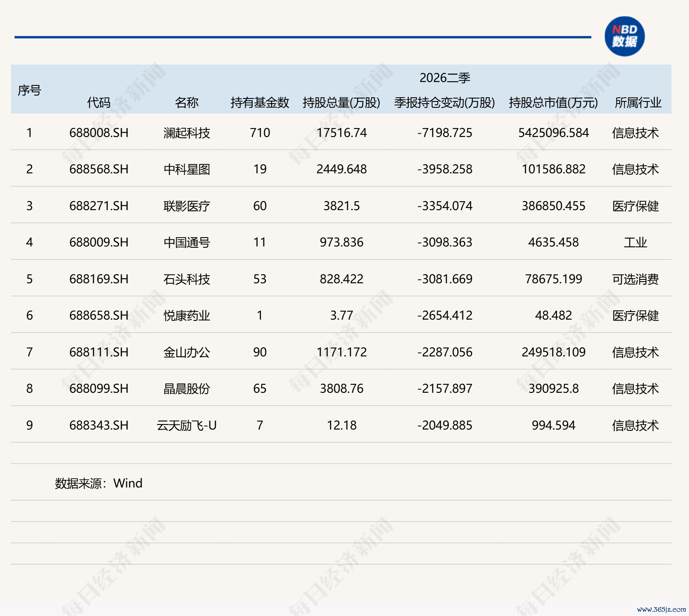Image resolution: width=689 pixels, height=616 pixels.
Task: Select the 持股总市值(万元) column header
Action: coord(553,102)
